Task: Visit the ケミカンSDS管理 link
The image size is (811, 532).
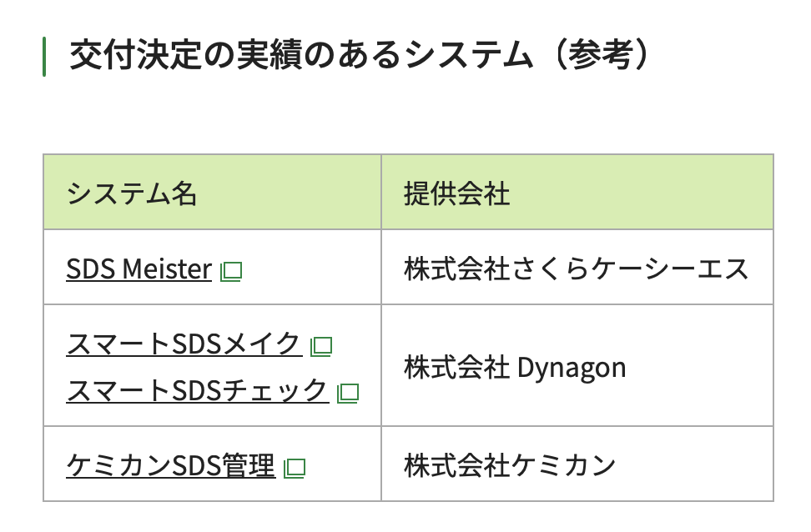Action: 170,466
